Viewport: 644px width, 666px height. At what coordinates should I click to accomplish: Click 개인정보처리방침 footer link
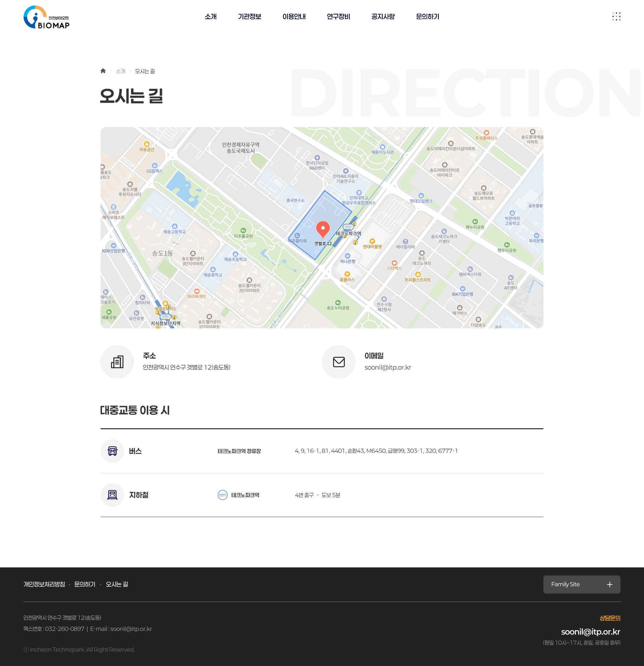44,584
